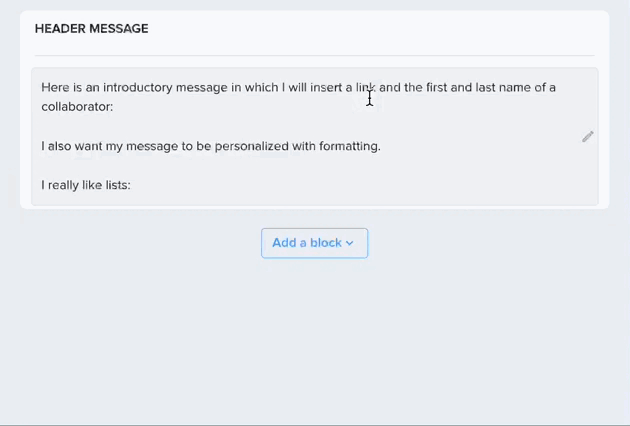The width and height of the screenshot is (630, 426).
Task: Click the word "link" in the message
Action: [x=366, y=87]
